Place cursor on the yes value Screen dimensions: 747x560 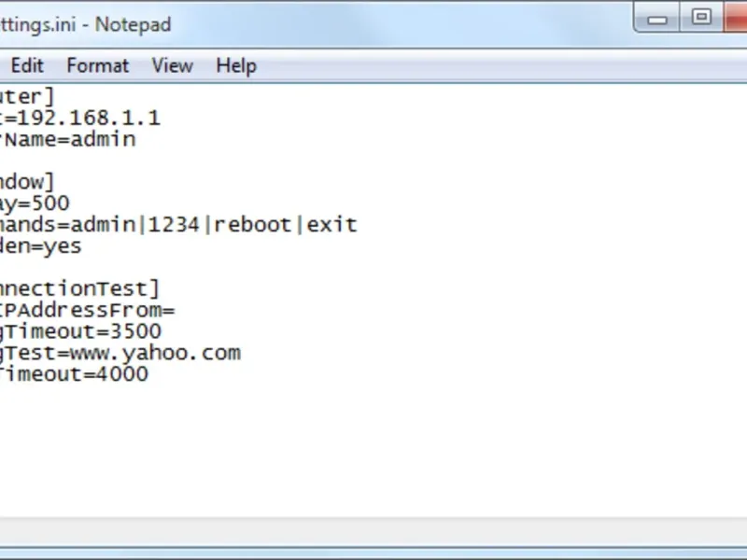coord(63,246)
